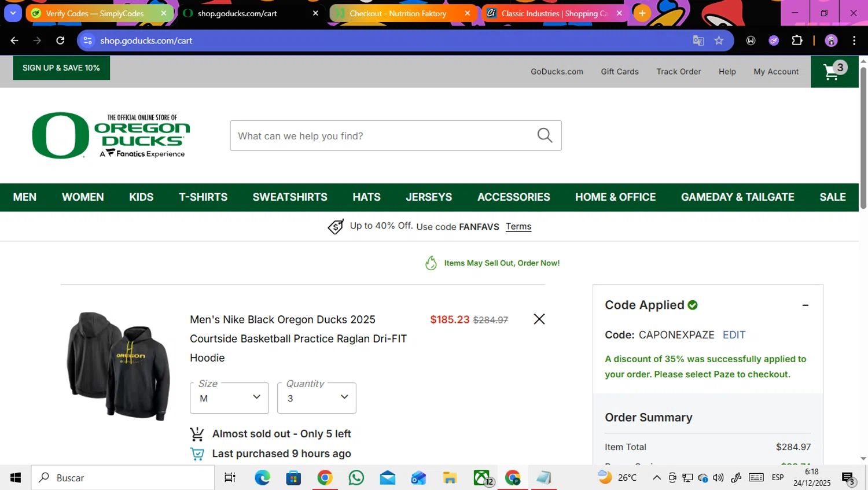Click EDIT next to the CAPONEXPAZE code
The width and height of the screenshot is (868, 490).
[734, 335]
